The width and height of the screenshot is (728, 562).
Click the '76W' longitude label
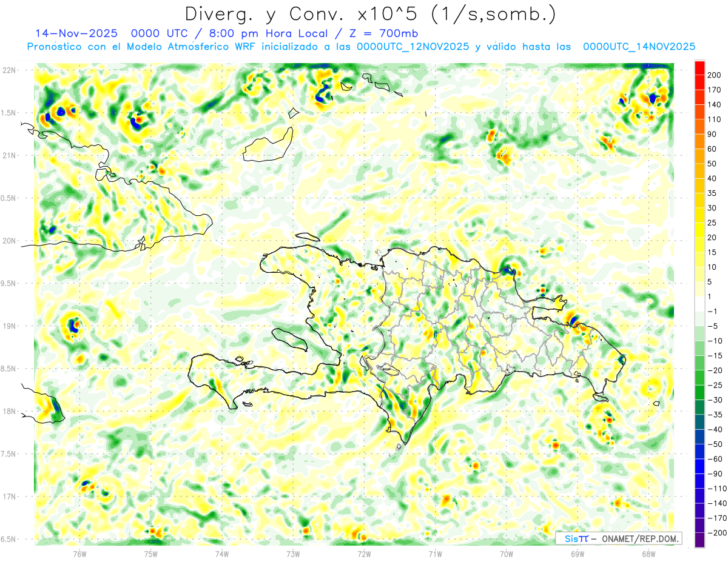point(79,553)
